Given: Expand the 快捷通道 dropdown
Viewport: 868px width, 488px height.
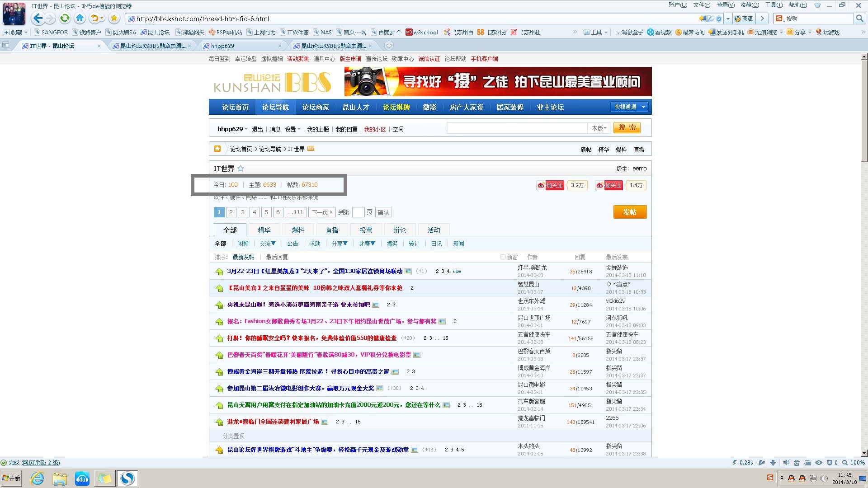Looking at the screenshot, I should click(629, 107).
